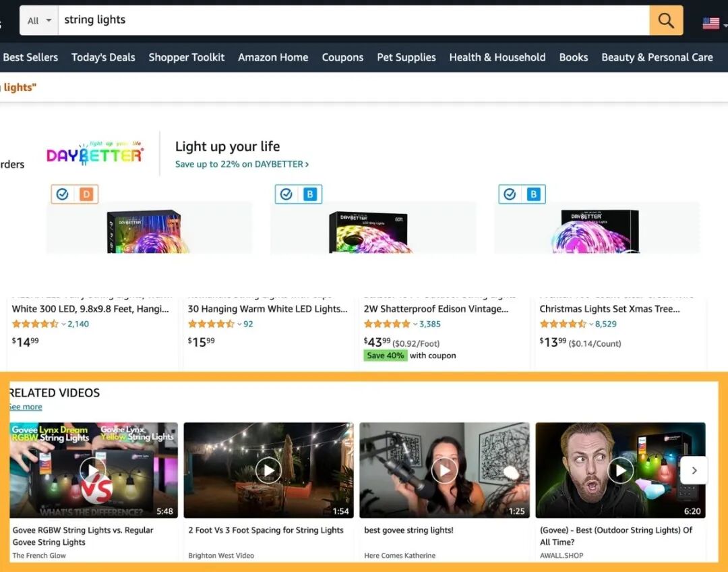The width and height of the screenshot is (728, 572).
Task: Open Christmas Lights Set Xmas Tree product
Action: pyautogui.click(x=609, y=308)
